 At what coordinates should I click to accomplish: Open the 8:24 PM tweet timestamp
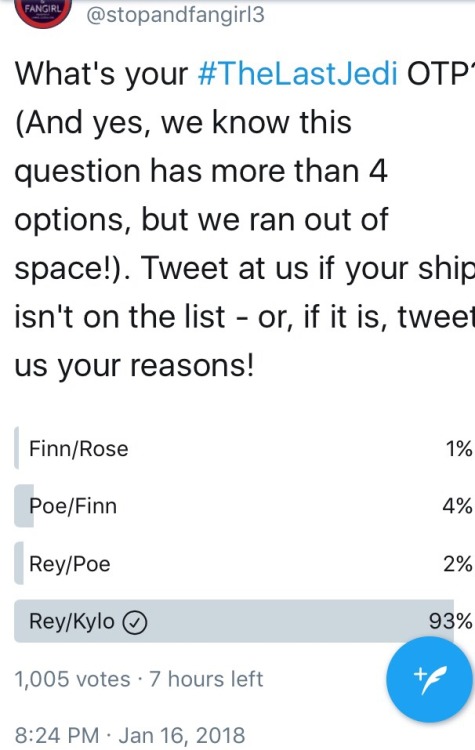click(x=57, y=735)
